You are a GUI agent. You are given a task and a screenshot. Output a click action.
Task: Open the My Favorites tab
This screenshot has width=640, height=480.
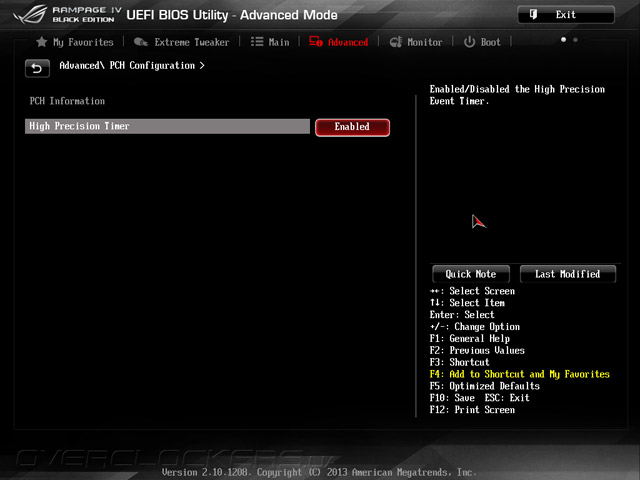coord(83,42)
